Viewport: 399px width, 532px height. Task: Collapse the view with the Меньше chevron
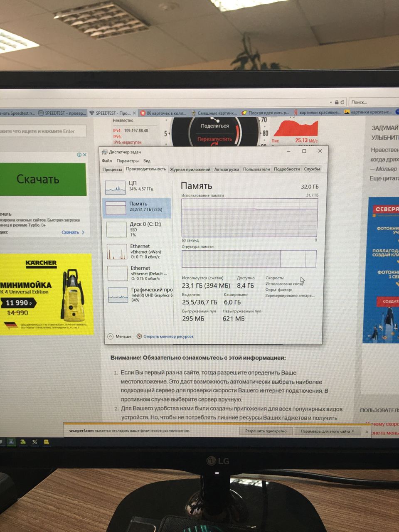pos(119,336)
